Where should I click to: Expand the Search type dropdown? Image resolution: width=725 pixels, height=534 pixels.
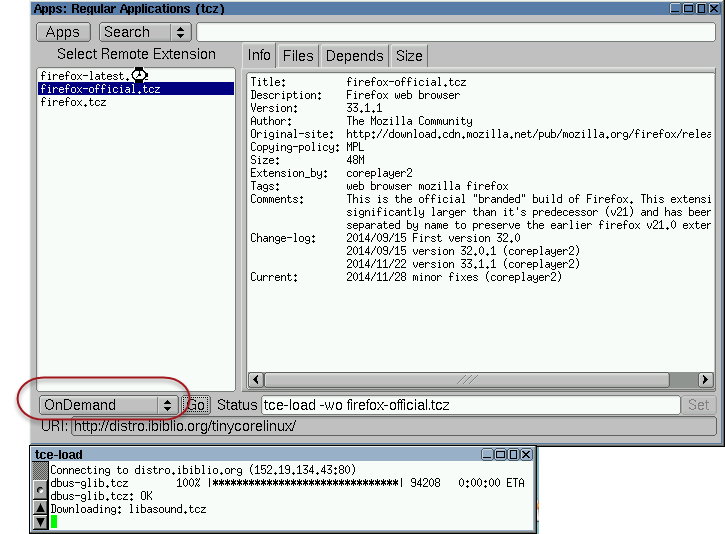[146, 32]
